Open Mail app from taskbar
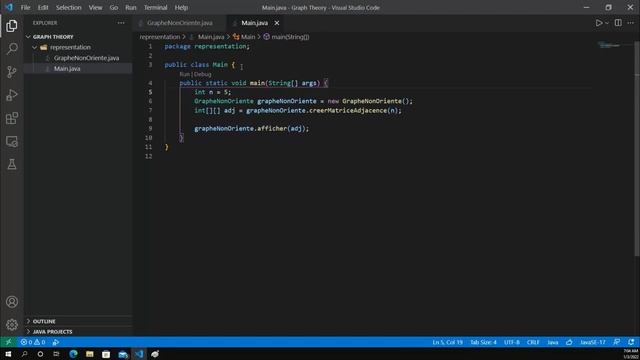Viewport: 640px width, 360px height. click(x=122, y=354)
